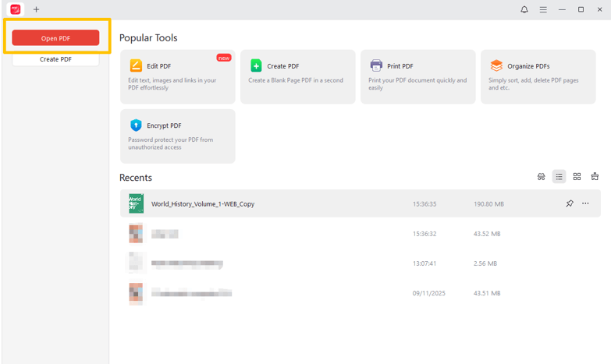The width and height of the screenshot is (611, 364).
Task: Open more options for World_History file
Action: (586, 203)
